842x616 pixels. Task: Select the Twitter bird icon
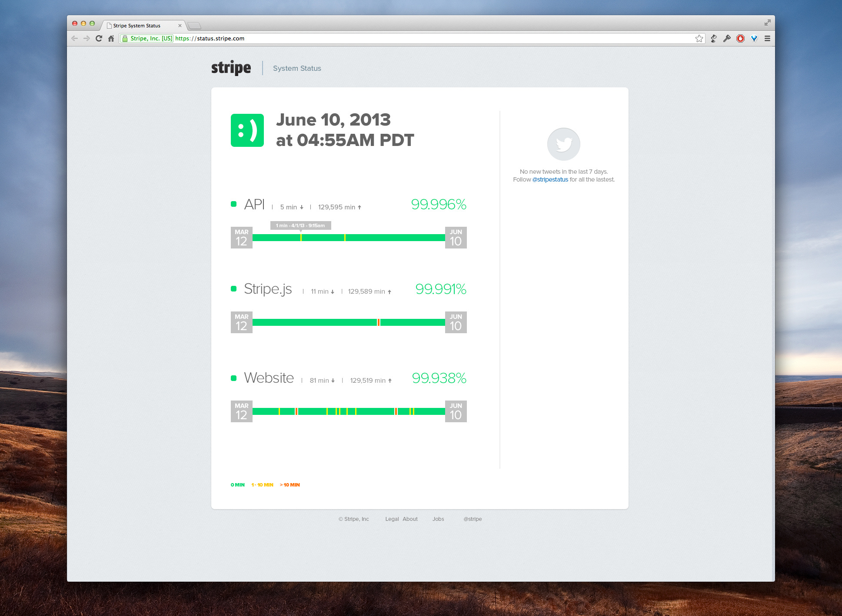563,144
